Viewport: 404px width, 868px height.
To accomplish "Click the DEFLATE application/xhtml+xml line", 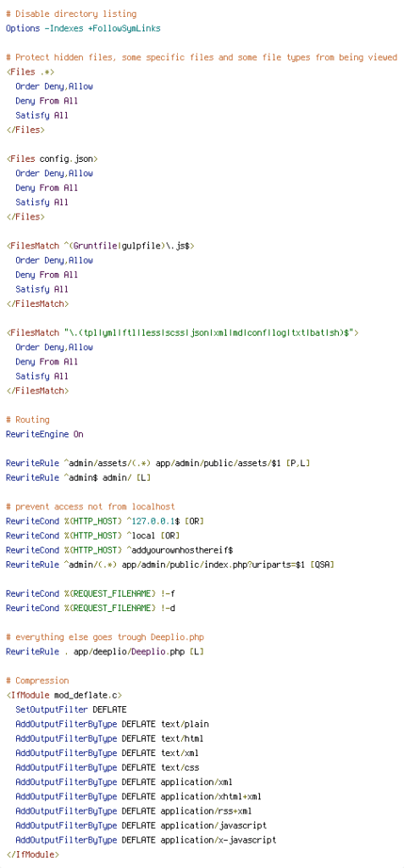I will pyautogui.click(x=138, y=796).
